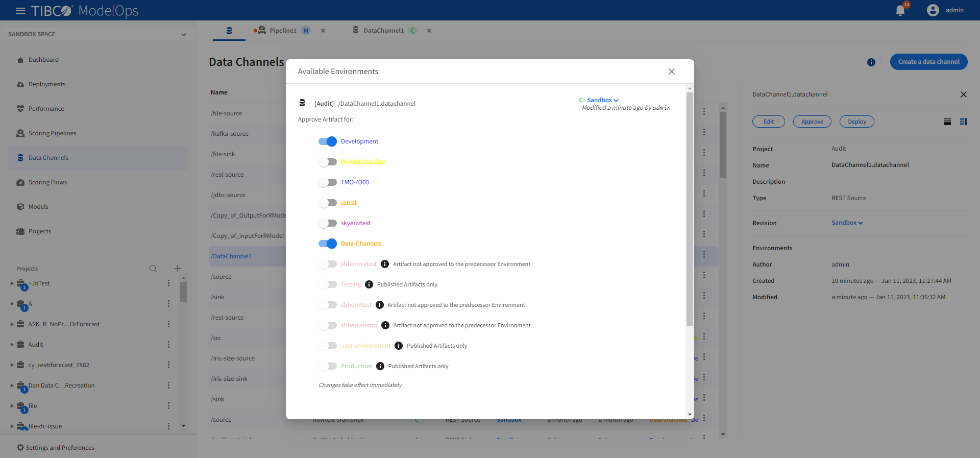Toggle the Production environment switch
This screenshot has width=980, height=458.
328,366
